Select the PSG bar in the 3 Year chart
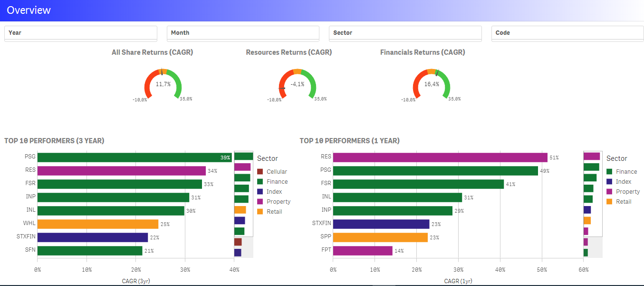The image size is (644, 286). (x=134, y=158)
